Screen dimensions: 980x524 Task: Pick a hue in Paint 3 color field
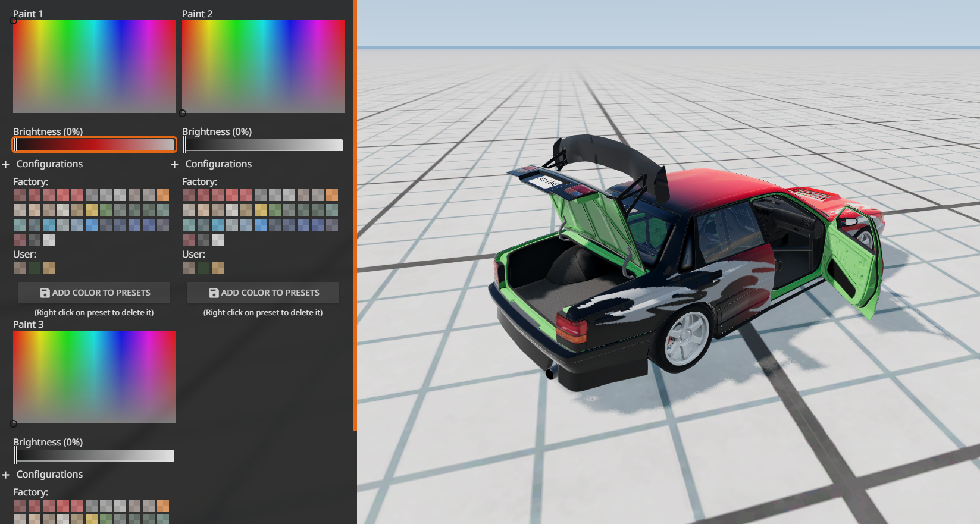tap(94, 377)
